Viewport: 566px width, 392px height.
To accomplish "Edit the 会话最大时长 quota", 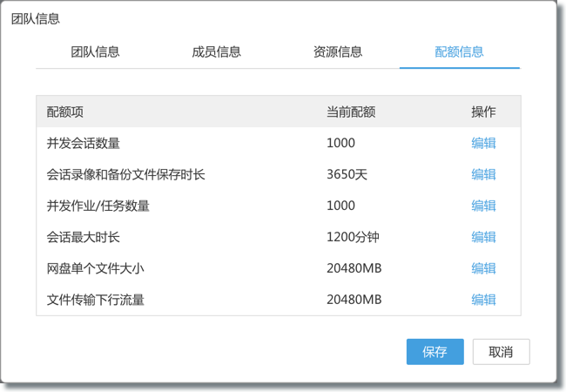I will [483, 238].
